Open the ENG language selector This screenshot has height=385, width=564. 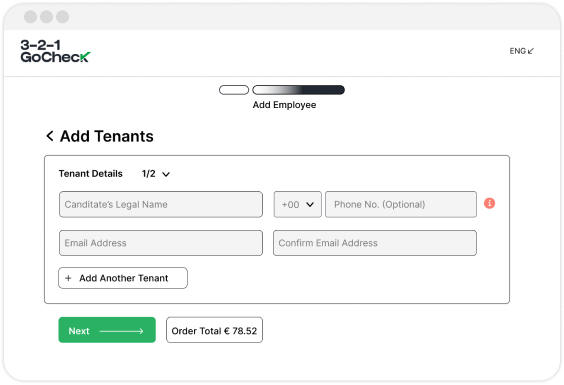pyautogui.click(x=522, y=51)
